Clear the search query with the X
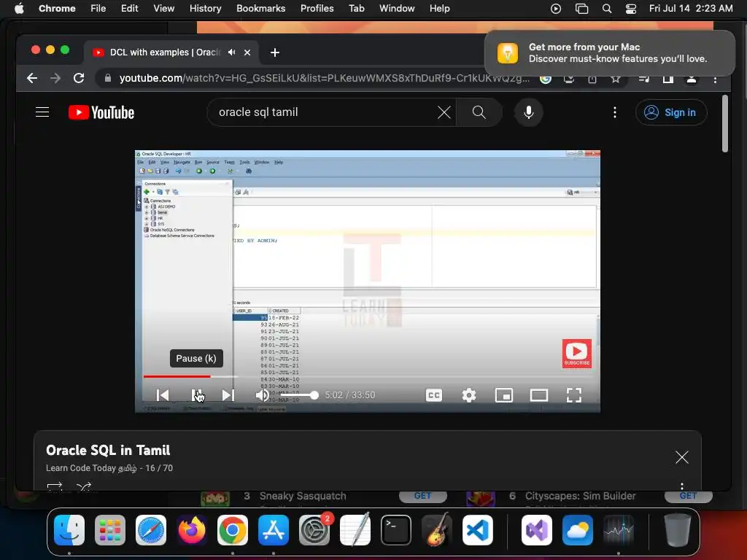The height and width of the screenshot is (560, 747). (x=444, y=112)
